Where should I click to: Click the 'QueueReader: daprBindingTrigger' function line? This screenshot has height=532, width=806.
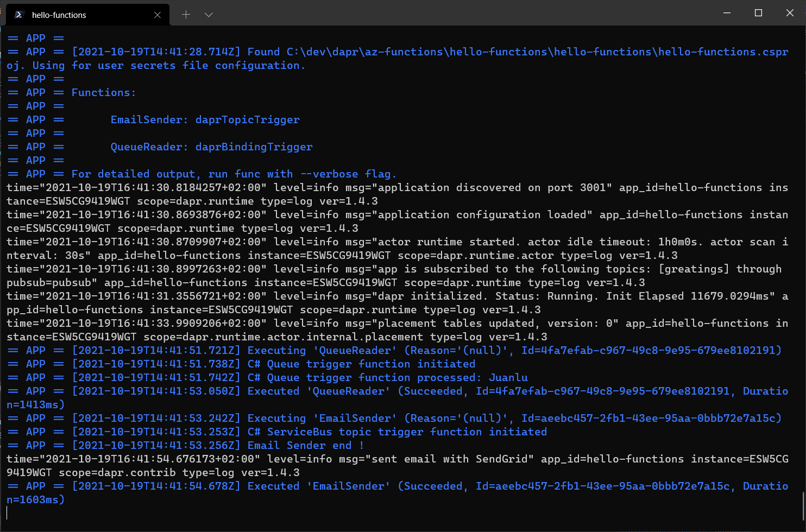(211, 147)
